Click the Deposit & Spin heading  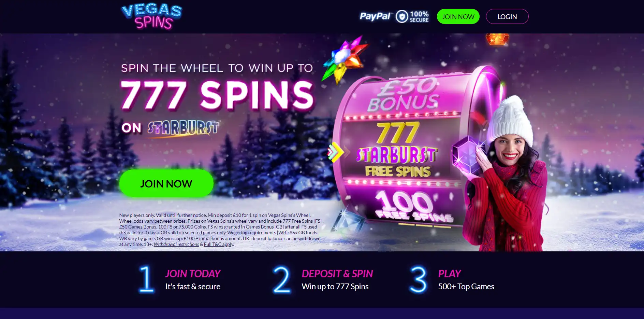pos(337,274)
